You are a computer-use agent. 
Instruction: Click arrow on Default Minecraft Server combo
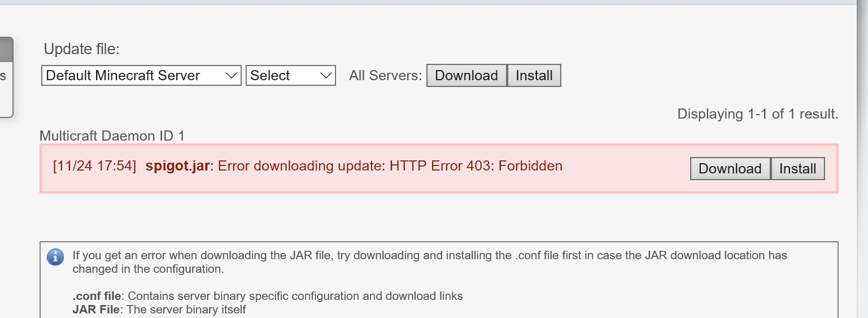click(231, 76)
